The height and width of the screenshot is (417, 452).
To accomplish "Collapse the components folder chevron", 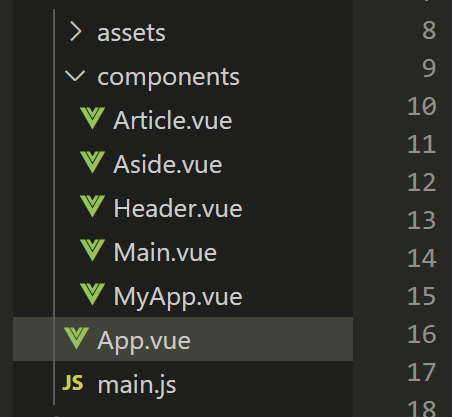I will [75, 76].
